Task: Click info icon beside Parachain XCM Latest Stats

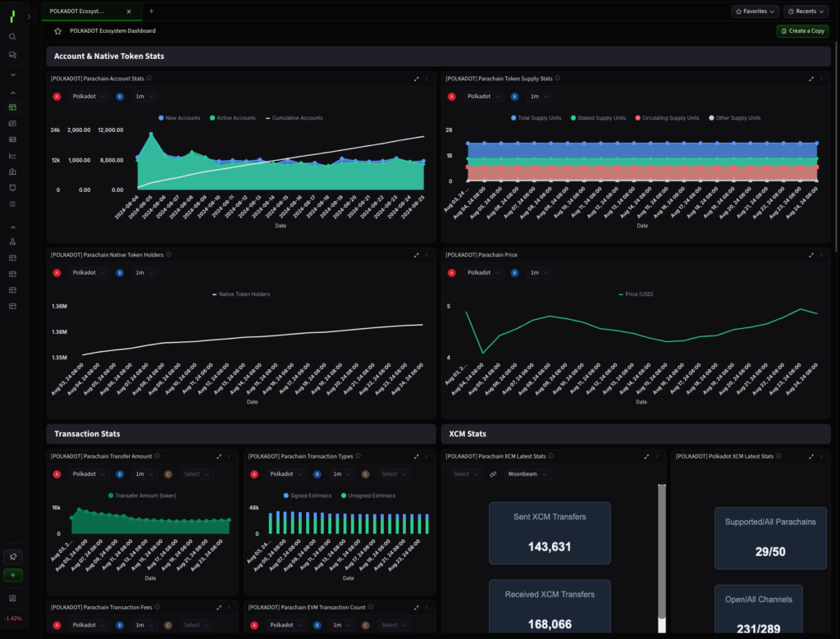Action: (x=550, y=456)
